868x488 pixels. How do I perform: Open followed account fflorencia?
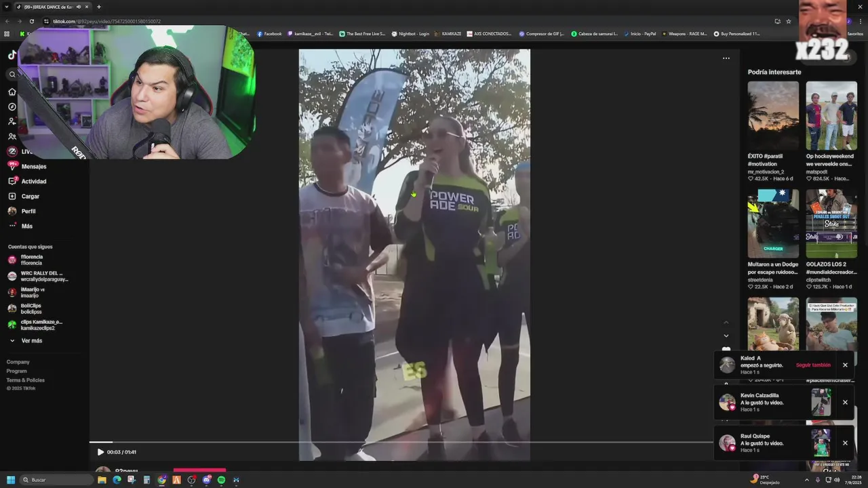27,260
